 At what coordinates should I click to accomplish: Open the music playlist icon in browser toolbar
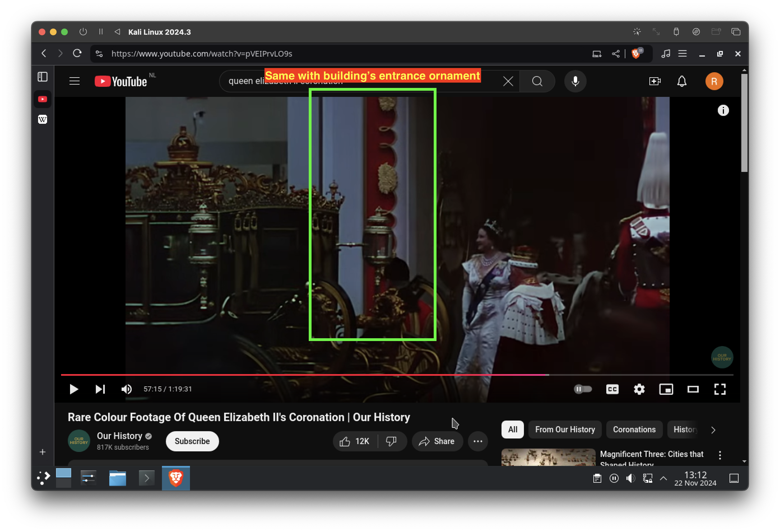666,54
